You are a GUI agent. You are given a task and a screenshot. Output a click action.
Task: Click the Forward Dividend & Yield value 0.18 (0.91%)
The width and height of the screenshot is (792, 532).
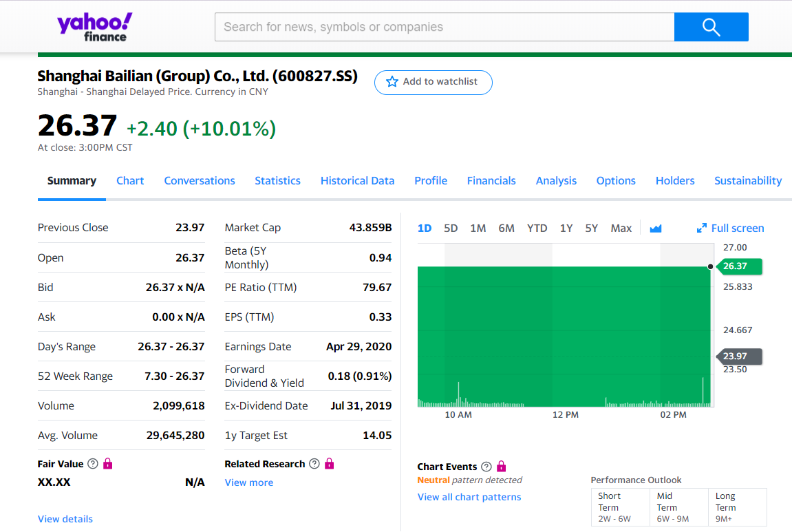(360, 376)
